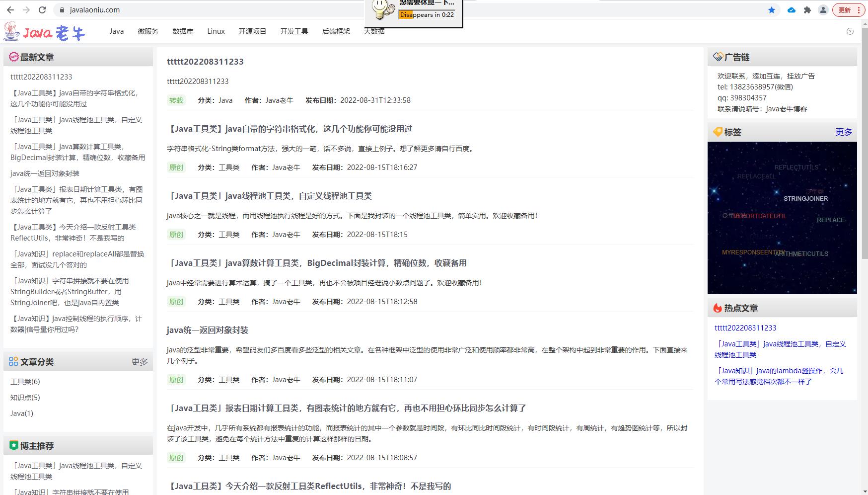Click the Java老牛 coffee cup logo
Image resolution: width=868 pixels, height=495 pixels.
pyautogui.click(x=11, y=32)
